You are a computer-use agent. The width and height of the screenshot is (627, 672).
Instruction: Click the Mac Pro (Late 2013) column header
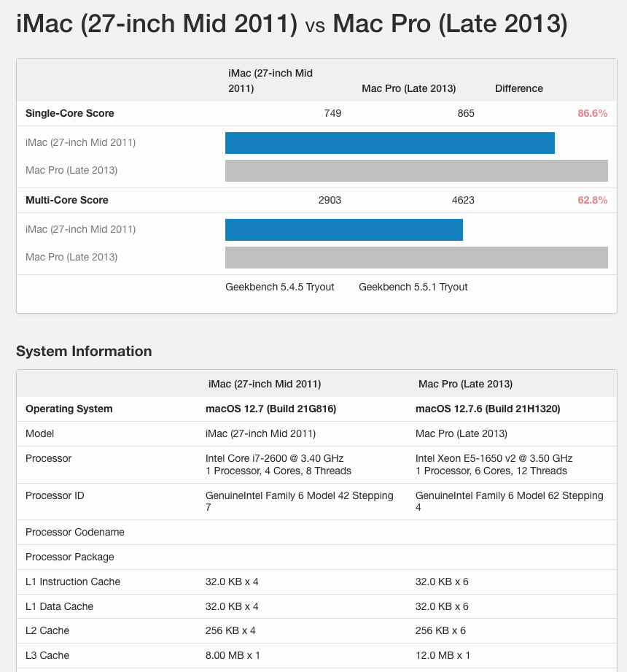pos(408,88)
